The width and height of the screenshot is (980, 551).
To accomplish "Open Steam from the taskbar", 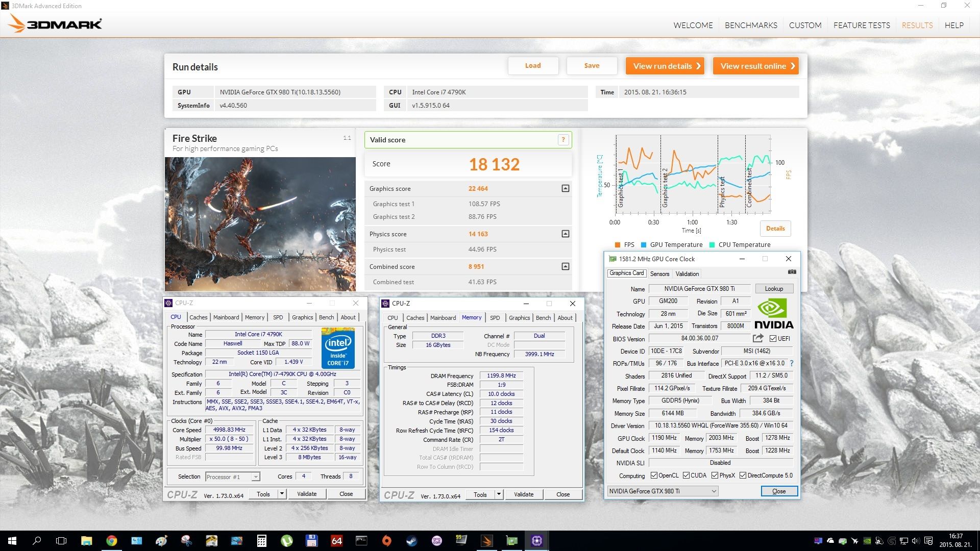I will (x=411, y=541).
